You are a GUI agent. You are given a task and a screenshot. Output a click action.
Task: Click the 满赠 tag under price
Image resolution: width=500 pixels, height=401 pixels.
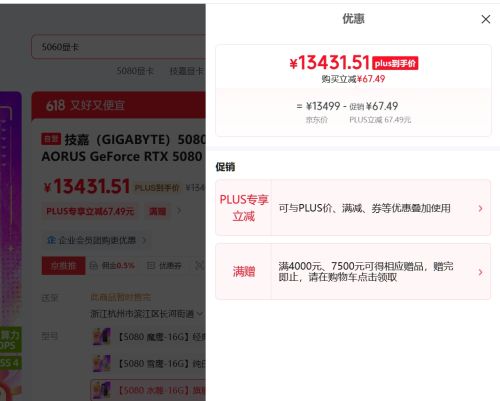157,211
